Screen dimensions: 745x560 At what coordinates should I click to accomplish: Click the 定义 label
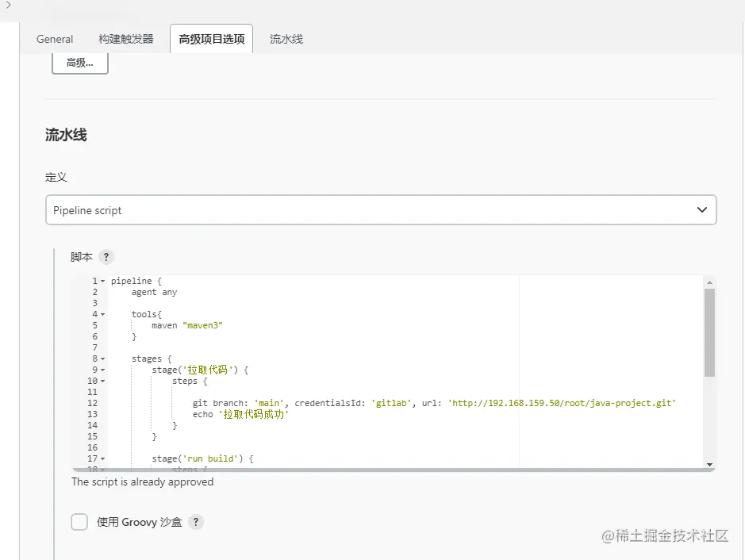[56, 177]
